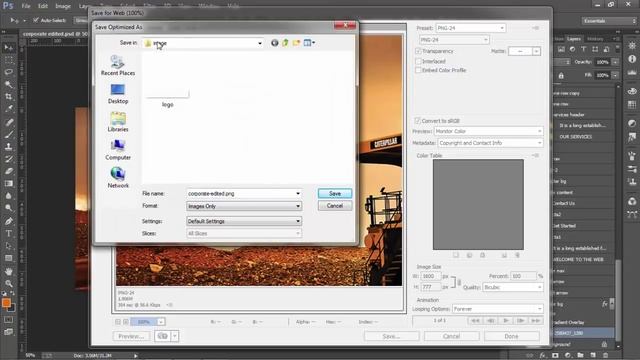
Task: Switch to the Layers tab
Action: point(573,39)
